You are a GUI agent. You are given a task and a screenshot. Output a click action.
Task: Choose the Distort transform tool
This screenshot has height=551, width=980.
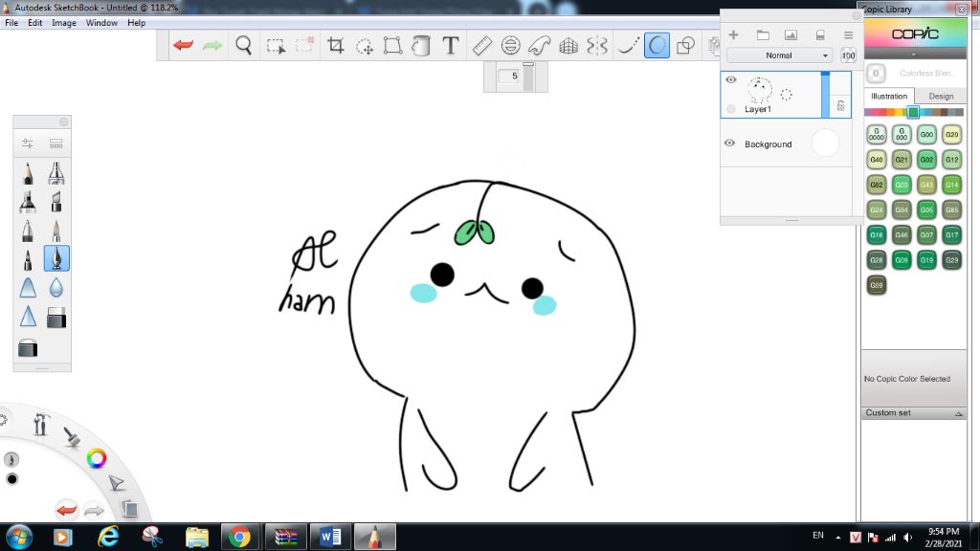[x=392, y=45]
